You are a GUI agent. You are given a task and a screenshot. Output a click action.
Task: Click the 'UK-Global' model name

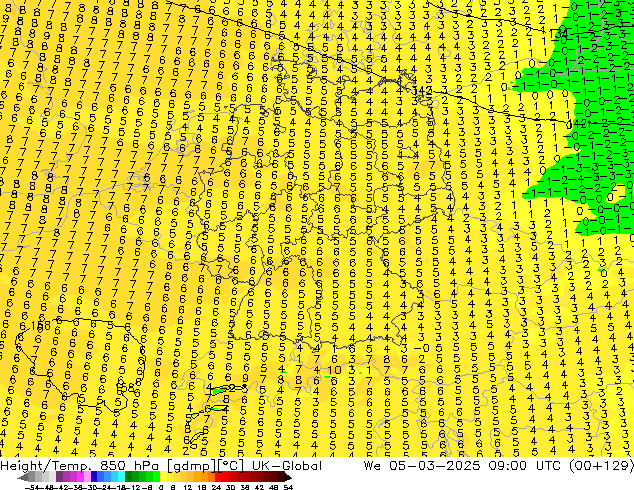[287, 466]
